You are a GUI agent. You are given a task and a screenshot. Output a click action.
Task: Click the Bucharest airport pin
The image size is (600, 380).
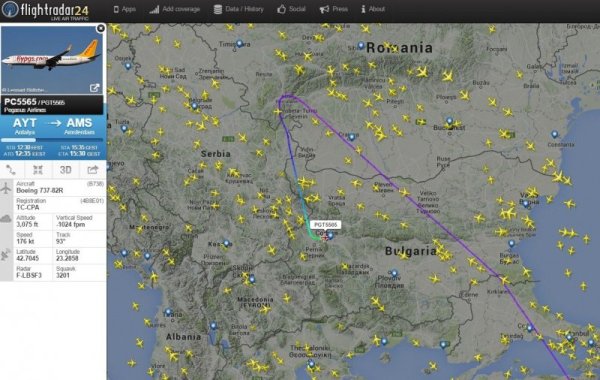tap(450, 121)
